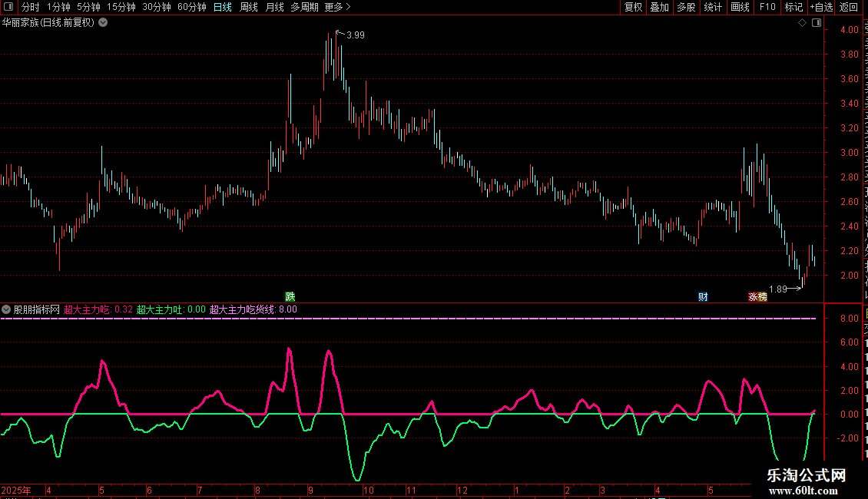Open F10 company information
Image resolution: width=868 pixels, height=499 pixels.
click(x=767, y=7)
